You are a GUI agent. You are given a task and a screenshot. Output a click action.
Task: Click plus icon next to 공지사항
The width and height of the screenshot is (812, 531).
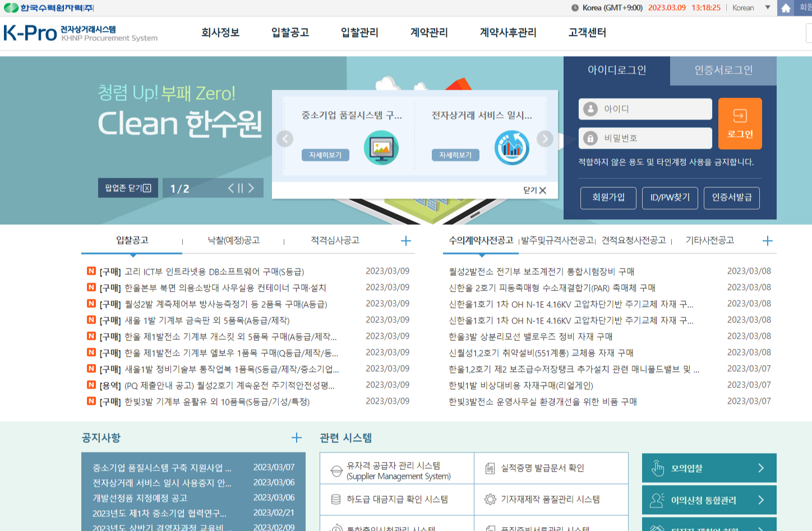(x=297, y=438)
